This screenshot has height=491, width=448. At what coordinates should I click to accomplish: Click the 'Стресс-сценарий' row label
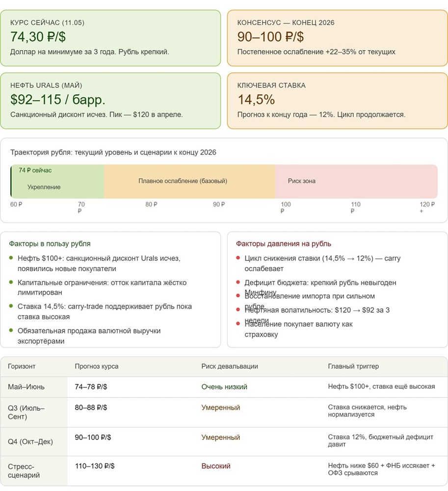coord(24,471)
